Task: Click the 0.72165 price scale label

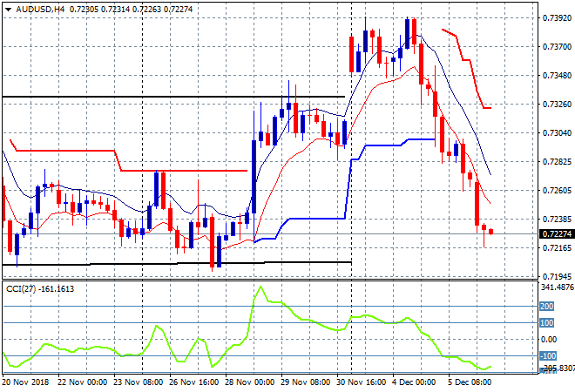Action: pyautogui.click(x=557, y=248)
